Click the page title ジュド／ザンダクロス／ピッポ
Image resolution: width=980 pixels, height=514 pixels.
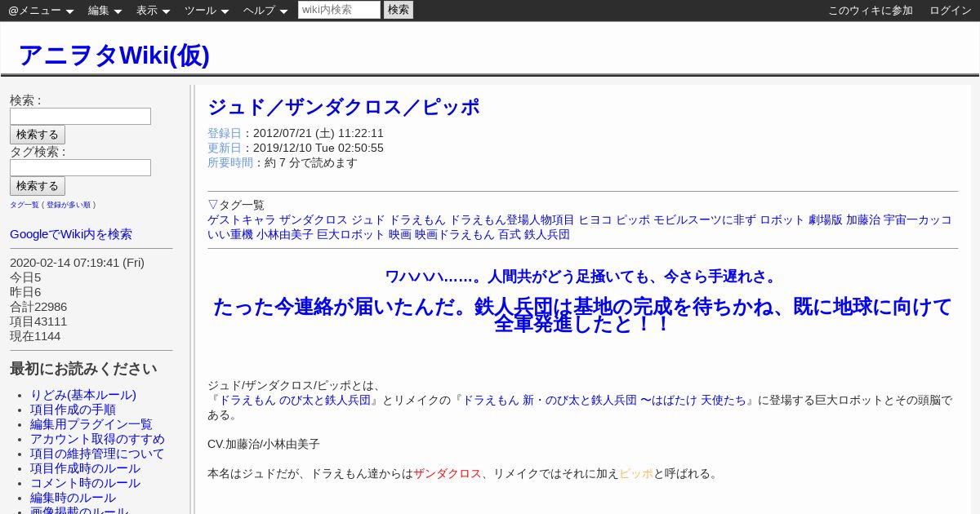pos(344,107)
